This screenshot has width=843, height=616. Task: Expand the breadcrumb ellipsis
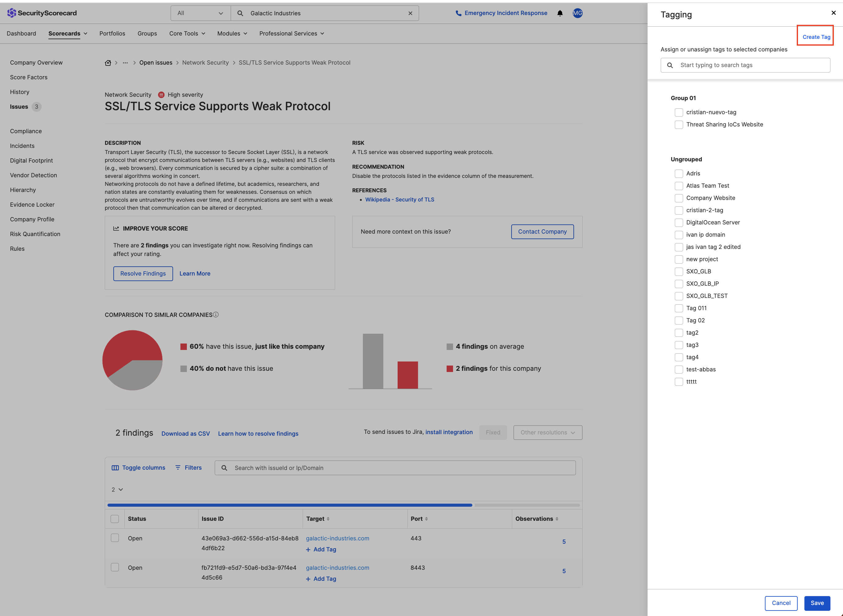[125, 63]
